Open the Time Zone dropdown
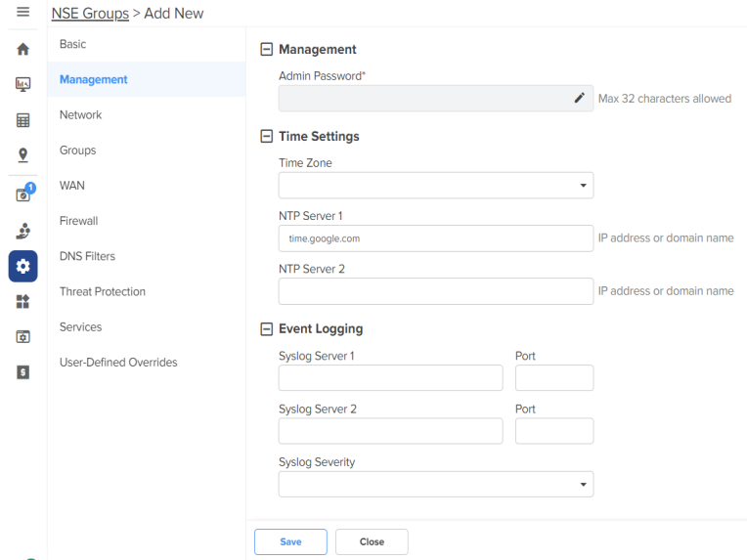 pos(436,186)
